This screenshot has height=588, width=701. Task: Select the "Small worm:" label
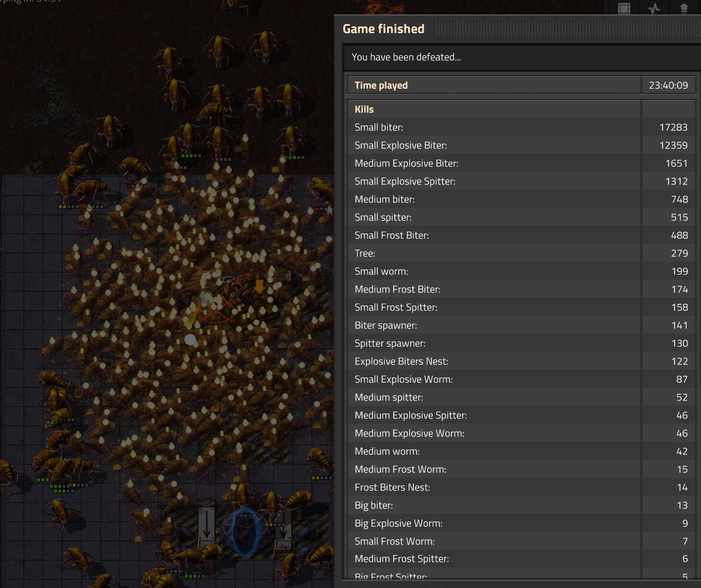click(x=381, y=271)
